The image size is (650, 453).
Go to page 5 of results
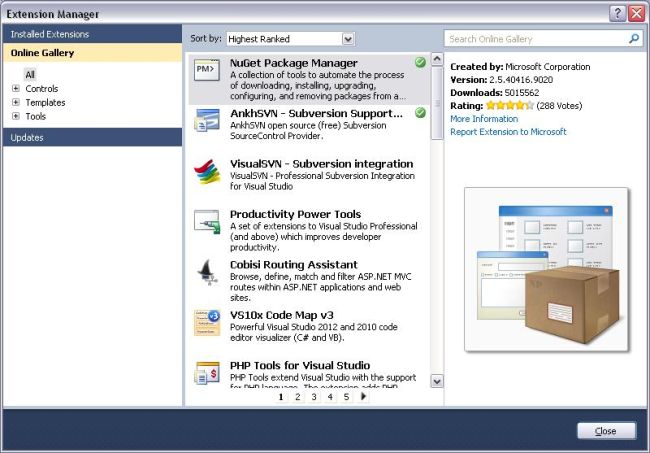coord(346,397)
